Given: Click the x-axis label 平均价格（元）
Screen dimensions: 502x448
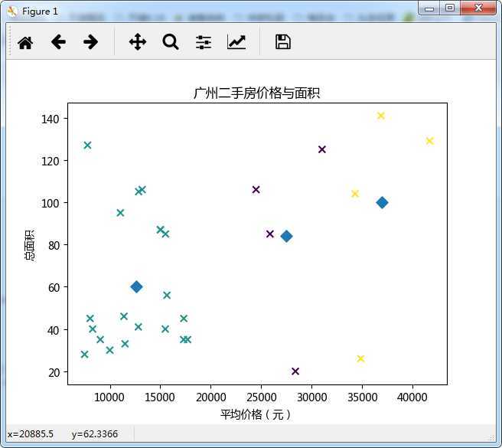Looking at the screenshot, I should [x=256, y=414].
